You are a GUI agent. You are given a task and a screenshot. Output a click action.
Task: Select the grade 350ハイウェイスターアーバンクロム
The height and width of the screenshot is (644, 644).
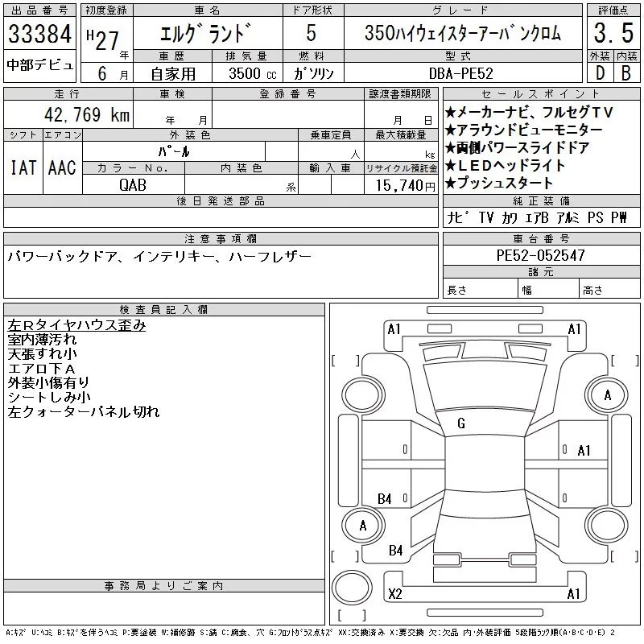point(463,33)
